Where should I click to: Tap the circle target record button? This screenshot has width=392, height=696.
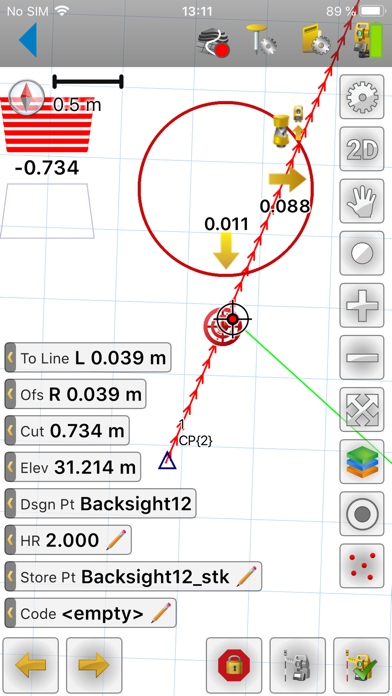point(362,514)
